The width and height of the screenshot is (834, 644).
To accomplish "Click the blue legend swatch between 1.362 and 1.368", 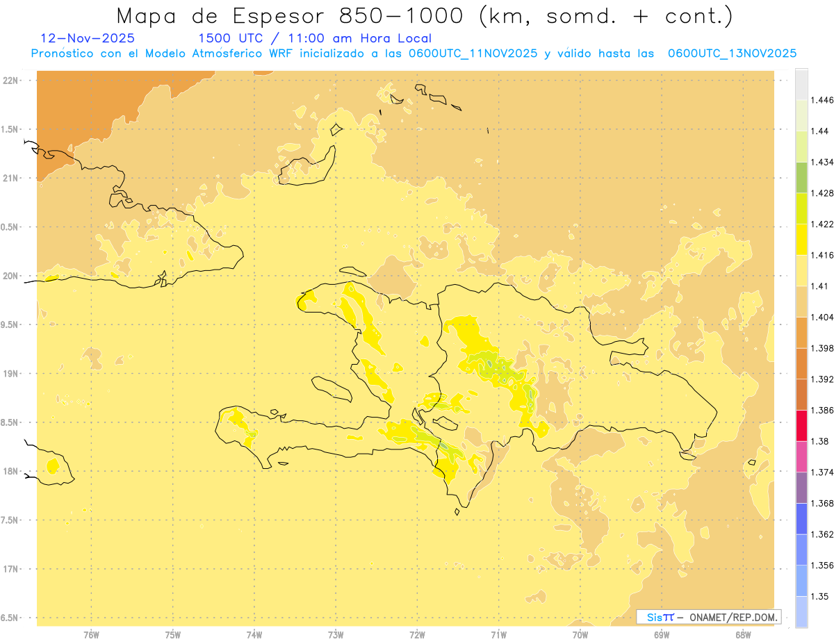I will pos(801,518).
